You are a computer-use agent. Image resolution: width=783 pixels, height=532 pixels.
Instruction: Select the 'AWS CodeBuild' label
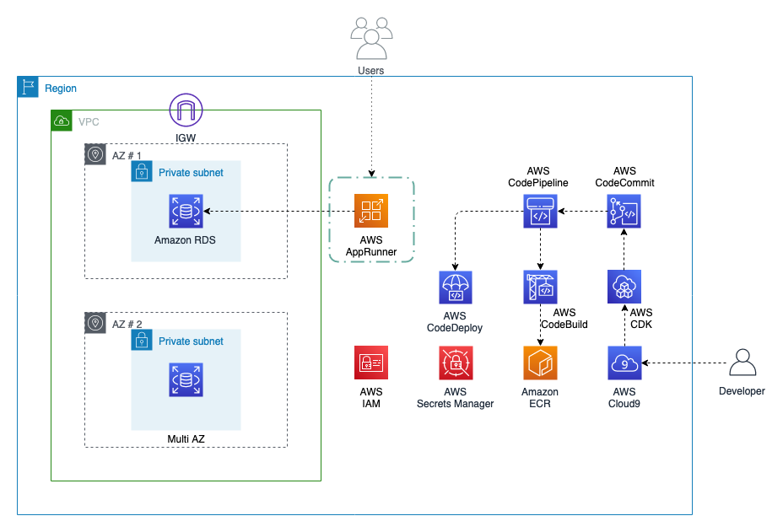click(564, 319)
